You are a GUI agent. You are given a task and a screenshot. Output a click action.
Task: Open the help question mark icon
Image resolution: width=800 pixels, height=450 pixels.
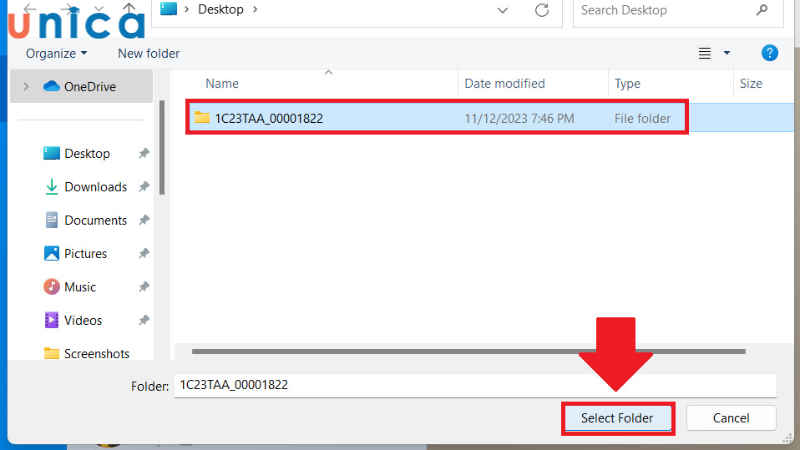(769, 53)
